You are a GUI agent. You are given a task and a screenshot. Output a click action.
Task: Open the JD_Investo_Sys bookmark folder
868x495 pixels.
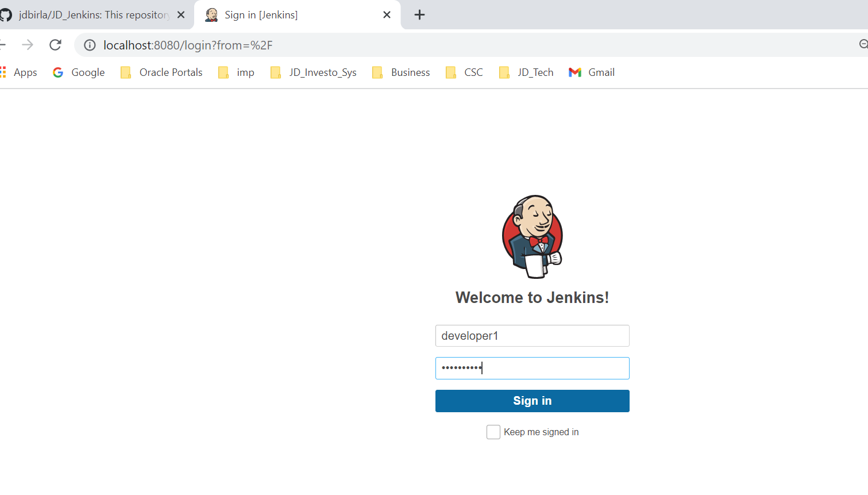click(314, 72)
